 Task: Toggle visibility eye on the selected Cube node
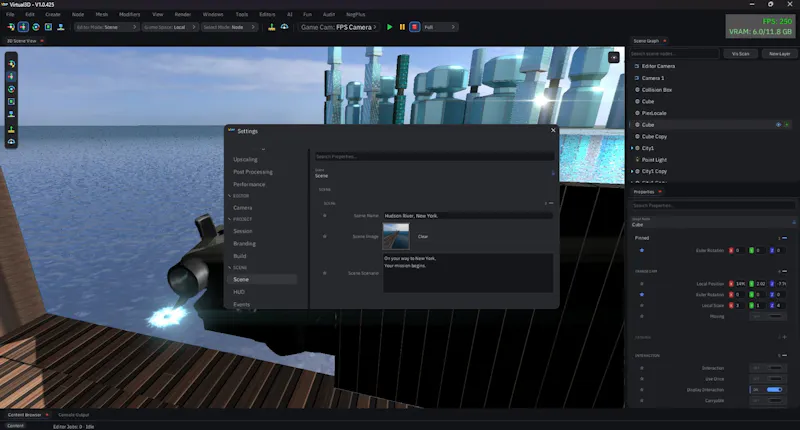[x=779, y=125]
